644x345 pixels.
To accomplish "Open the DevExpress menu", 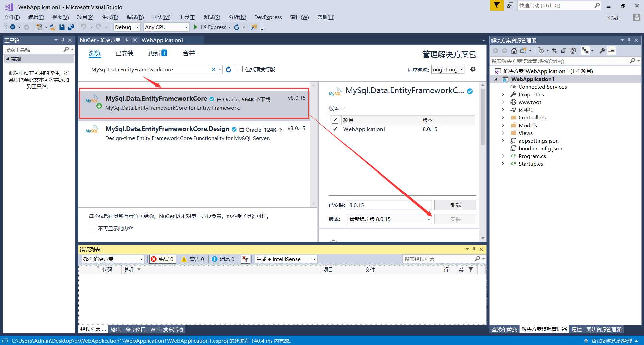I will point(268,17).
